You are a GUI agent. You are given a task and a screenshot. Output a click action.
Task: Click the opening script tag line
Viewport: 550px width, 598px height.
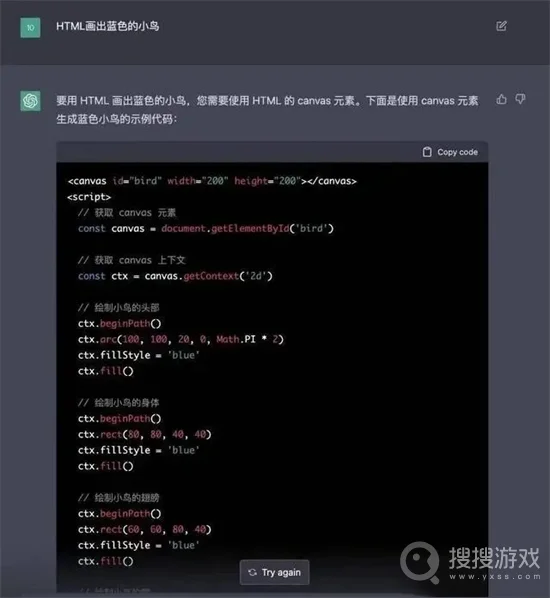pos(89,197)
